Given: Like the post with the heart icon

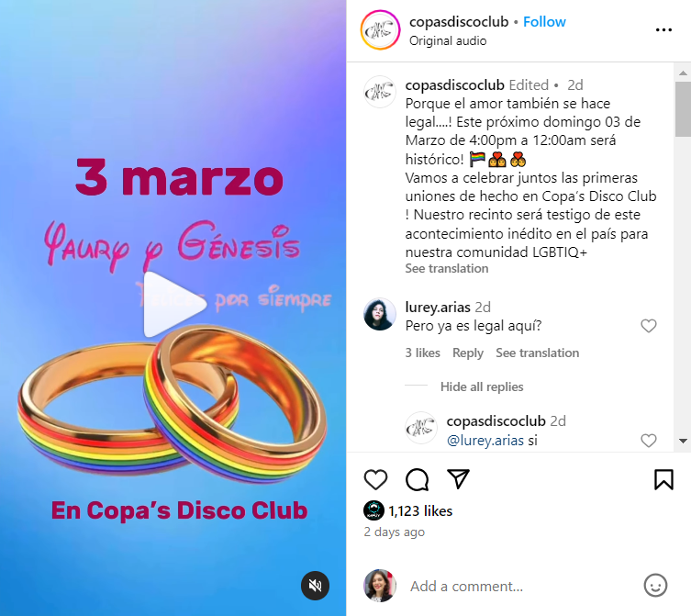Looking at the screenshot, I should tap(375, 479).
